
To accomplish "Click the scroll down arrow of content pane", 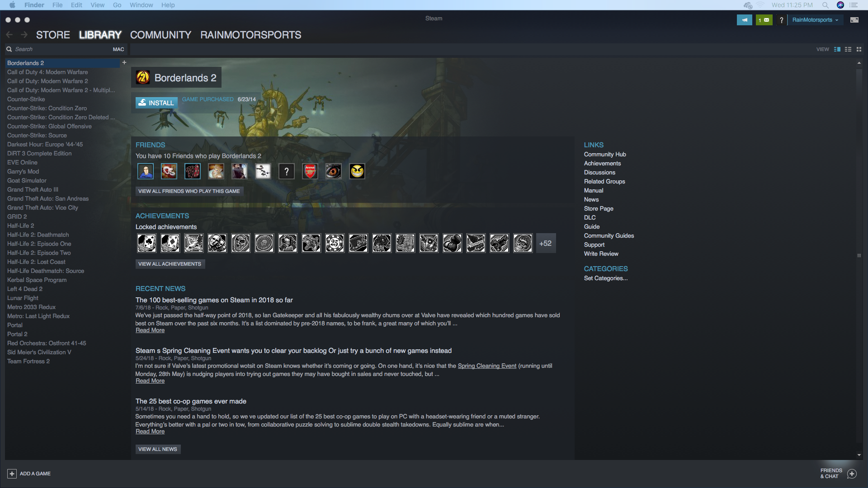I will 859,455.
